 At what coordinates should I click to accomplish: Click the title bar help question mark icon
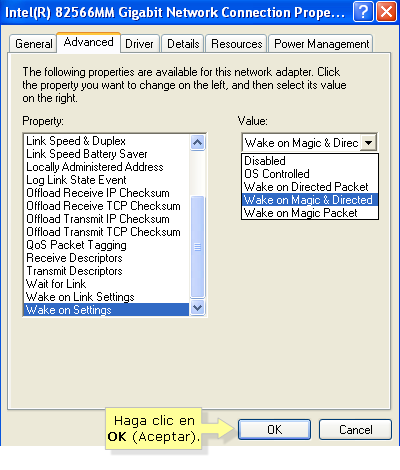coord(363,12)
